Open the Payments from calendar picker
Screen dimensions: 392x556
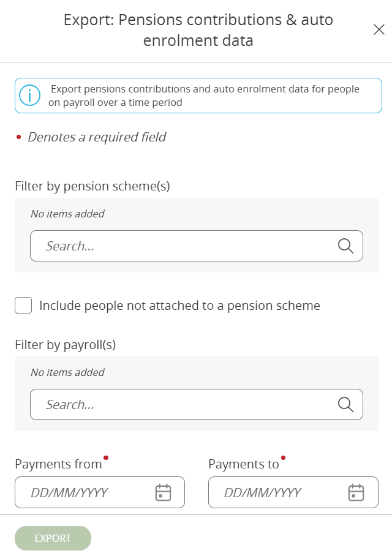coord(164,492)
